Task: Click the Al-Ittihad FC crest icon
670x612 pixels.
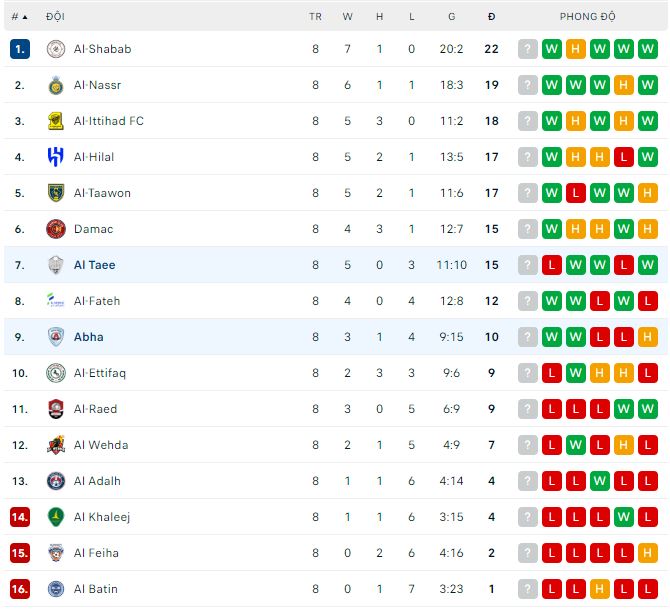Action: [56, 121]
